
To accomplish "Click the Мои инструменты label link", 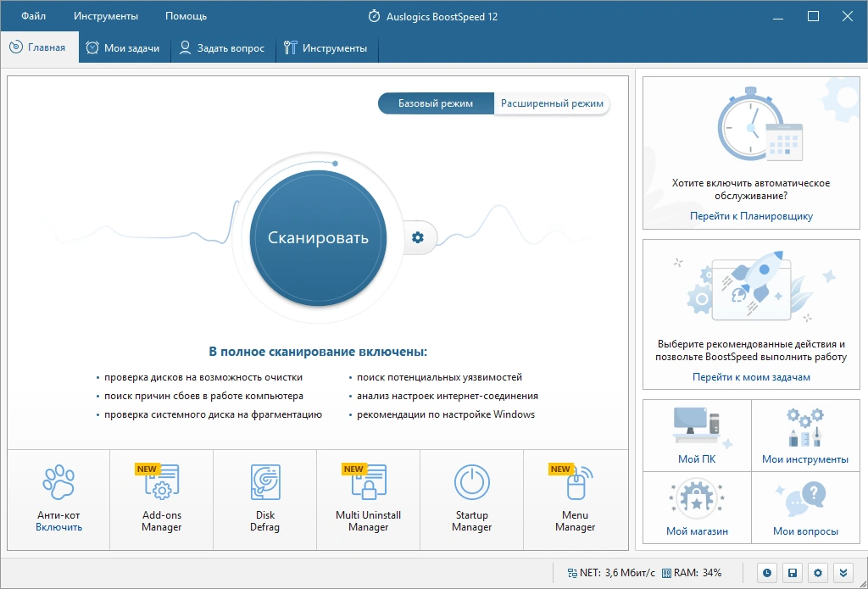I will (x=805, y=458).
